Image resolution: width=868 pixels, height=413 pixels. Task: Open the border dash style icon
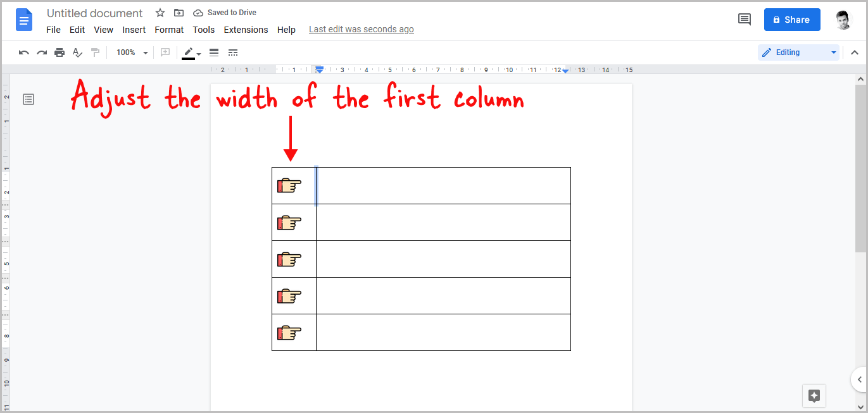(233, 52)
